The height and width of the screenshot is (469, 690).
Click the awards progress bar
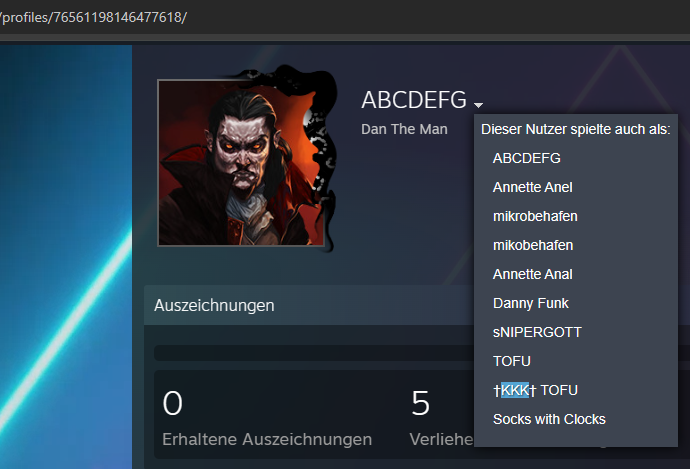pos(314,353)
